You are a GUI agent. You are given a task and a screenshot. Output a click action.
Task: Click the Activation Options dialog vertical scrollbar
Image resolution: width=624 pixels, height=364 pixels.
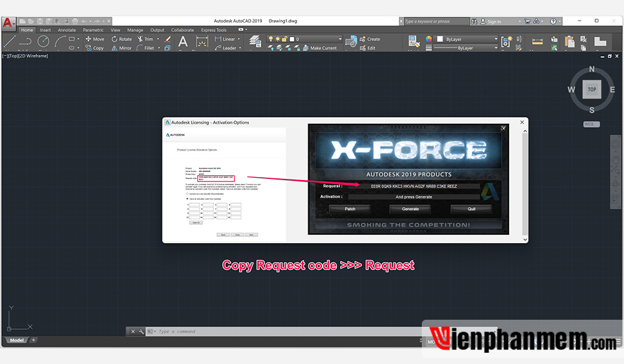pyautogui.click(x=525, y=184)
